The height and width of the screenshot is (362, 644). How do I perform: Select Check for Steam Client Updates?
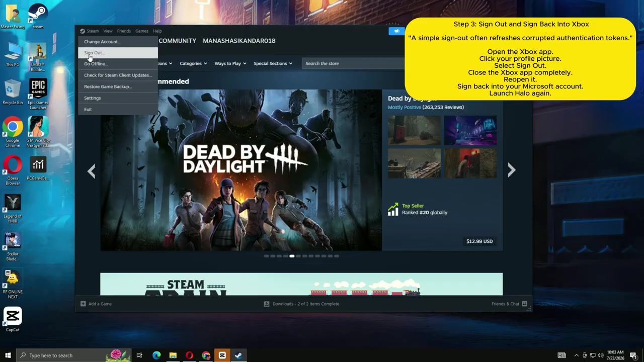tap(118, 75)
